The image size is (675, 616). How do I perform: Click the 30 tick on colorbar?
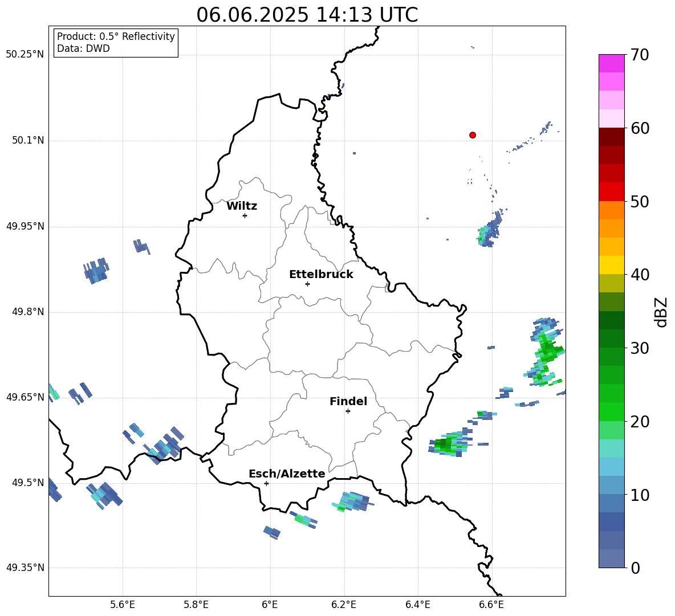coord(640,348)
